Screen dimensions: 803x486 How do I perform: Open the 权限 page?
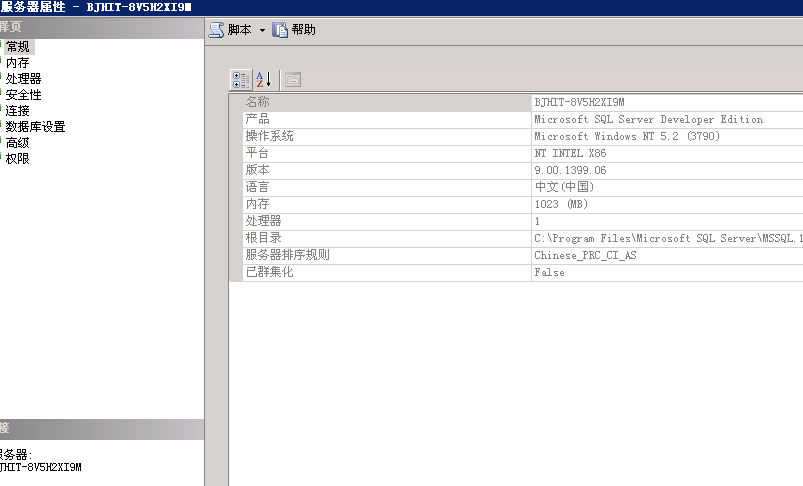18,159
